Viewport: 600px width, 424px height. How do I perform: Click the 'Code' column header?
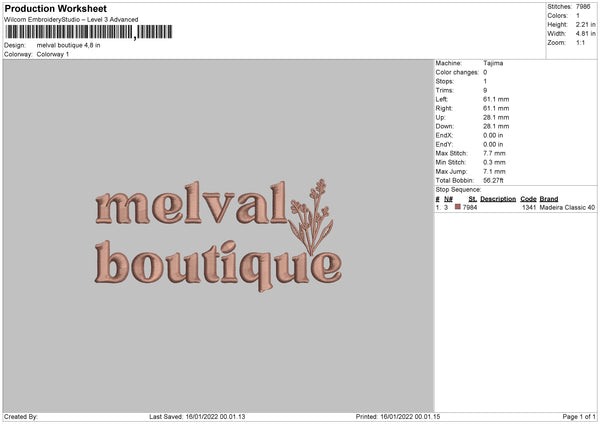(x=528, y=199)
